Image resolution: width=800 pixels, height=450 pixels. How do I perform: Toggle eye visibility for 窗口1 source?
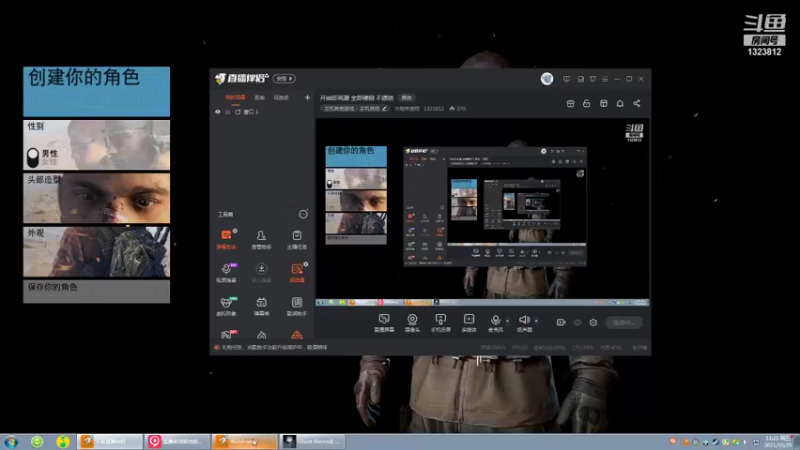tap(218, 112)
